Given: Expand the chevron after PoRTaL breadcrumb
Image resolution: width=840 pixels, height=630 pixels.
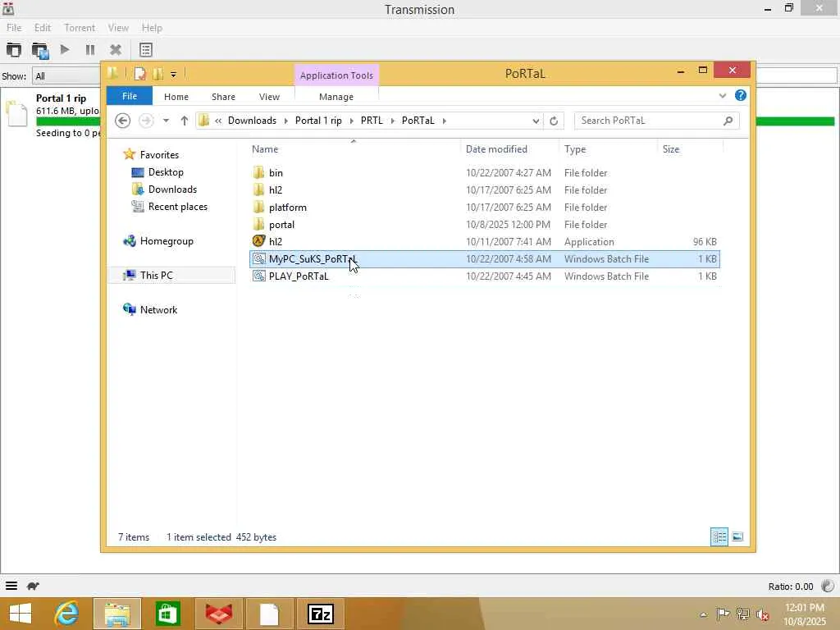Looking at the screenshot, I should click(x=444, y=121).
